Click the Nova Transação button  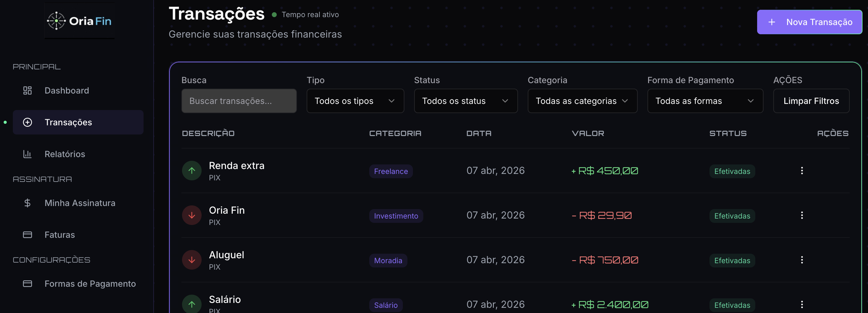pos(809,22)
